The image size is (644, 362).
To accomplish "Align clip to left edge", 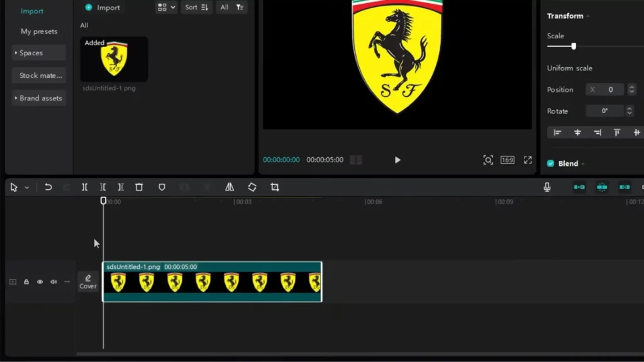I will tap(557, 133).
